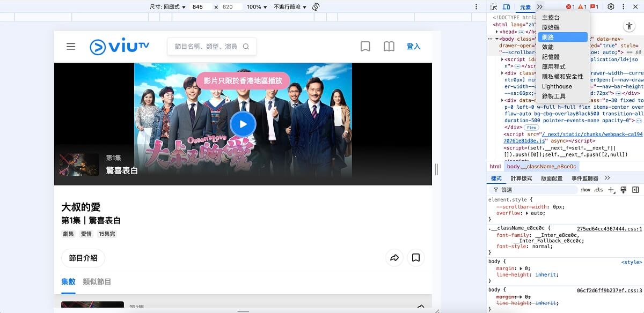This screenshot has width=644, height=313.
Task: Open the 100% zoom dropdown
Action: (x=257, y=7)
